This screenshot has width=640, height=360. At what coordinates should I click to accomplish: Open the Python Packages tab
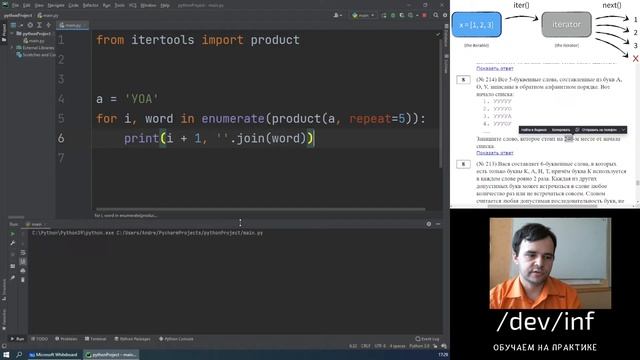tap(133, 339)
